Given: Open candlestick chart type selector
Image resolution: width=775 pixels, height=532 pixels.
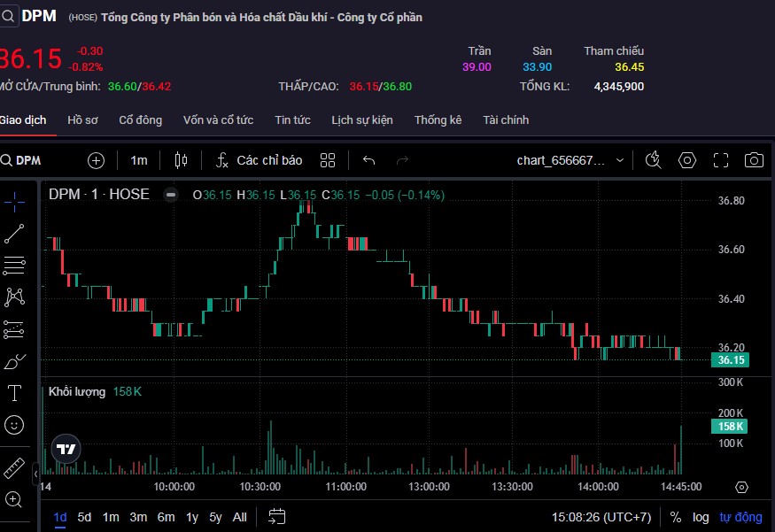Looking at the screenshot, I should [182, 160].
